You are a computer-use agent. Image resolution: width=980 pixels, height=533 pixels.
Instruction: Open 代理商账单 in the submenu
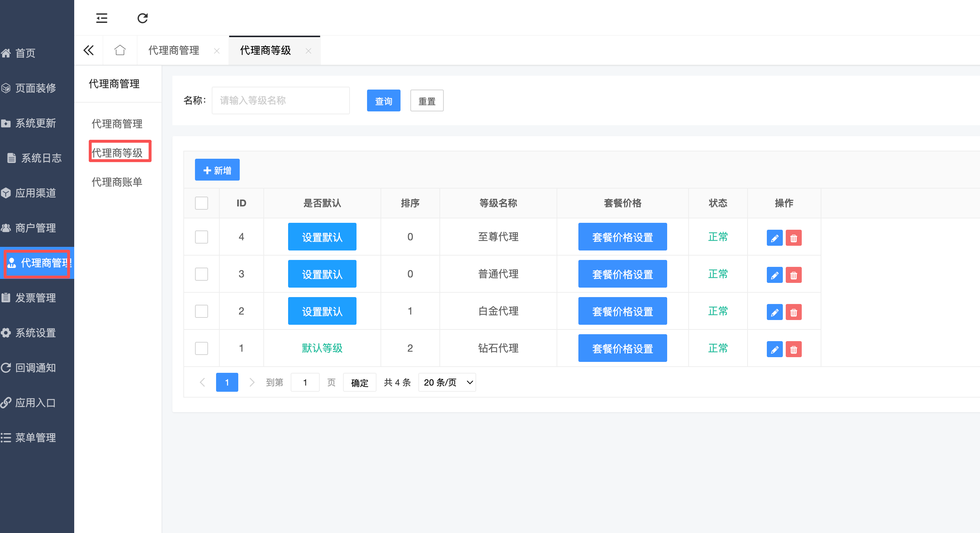point(117,182)
